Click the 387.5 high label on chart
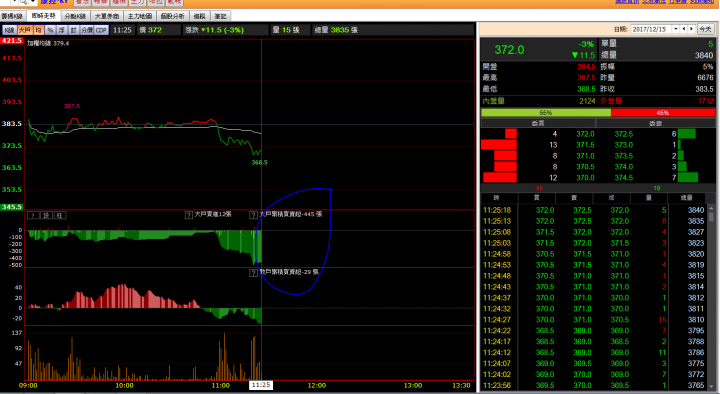This screenshot has width=720, height=394. pos(72,106)
